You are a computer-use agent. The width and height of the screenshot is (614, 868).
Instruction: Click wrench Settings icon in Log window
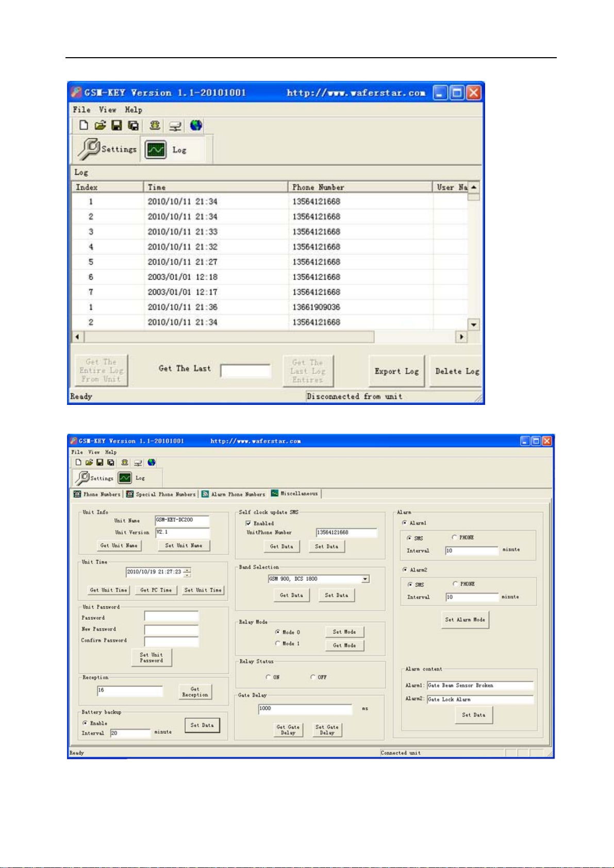[89, 149]
